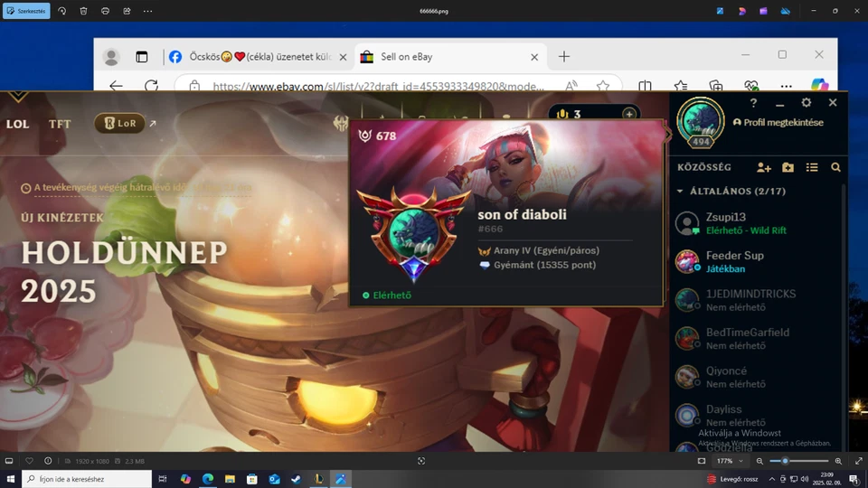Toggle the filmstrip view icon in the Photos bottom bar
868x488 pixels.
(9, 461)
